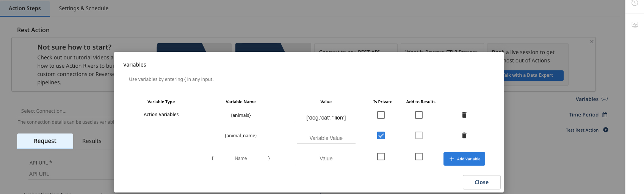Open the activity monitor icon in right sidebar

tap(635, 25)
